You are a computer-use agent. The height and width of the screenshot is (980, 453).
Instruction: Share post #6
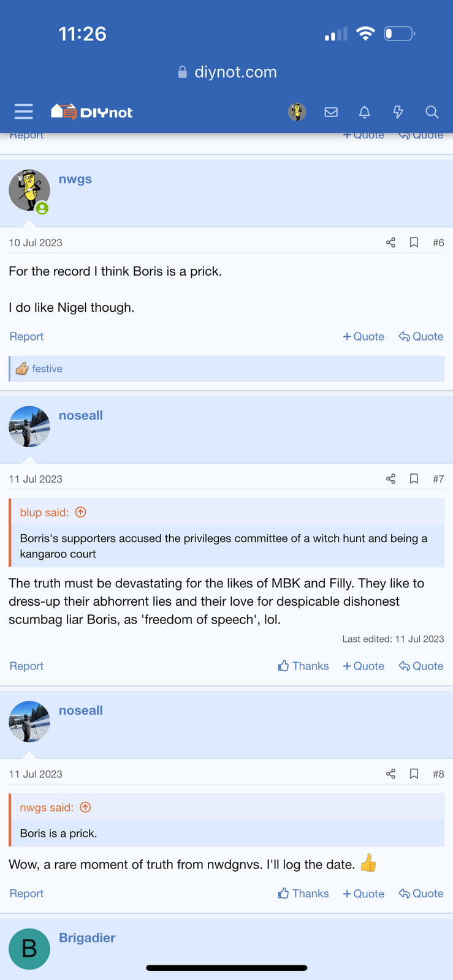[390, 243]
